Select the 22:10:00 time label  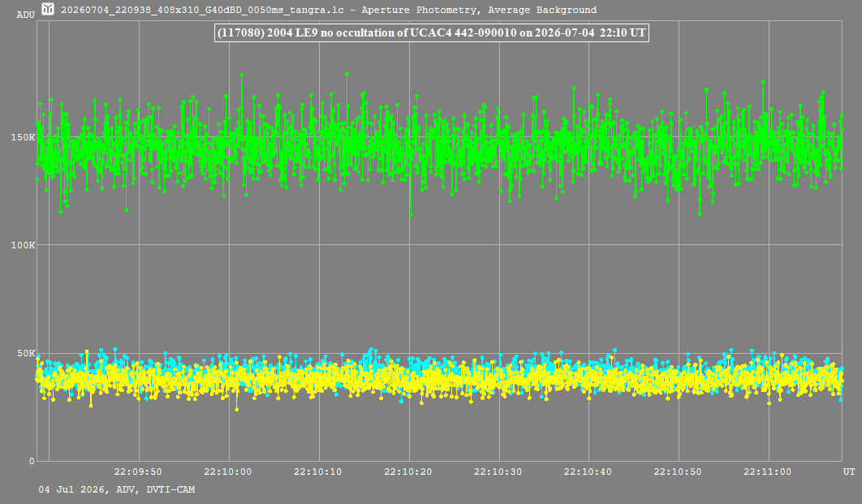point(228,472)
